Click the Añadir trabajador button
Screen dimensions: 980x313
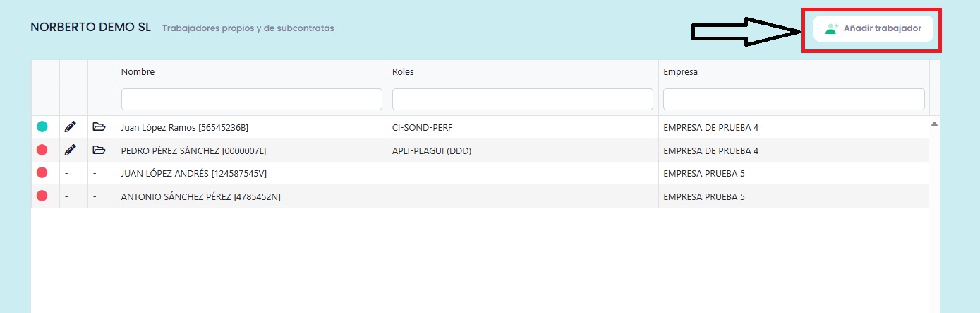(x=873, y=29)
